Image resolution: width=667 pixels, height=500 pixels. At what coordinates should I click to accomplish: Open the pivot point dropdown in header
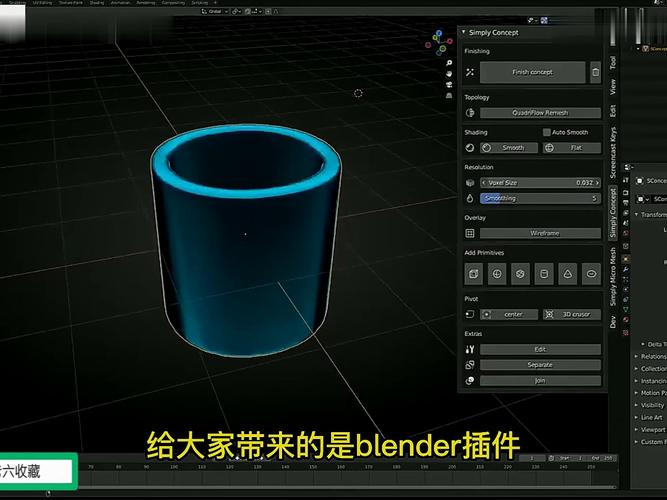click(237, 11)
